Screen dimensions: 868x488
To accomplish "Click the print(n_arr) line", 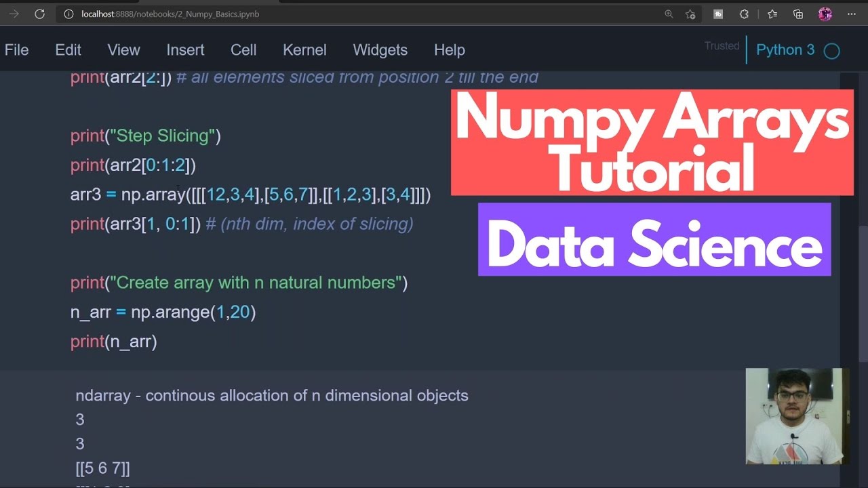I will pyautogui.click(x=113, y=342).
